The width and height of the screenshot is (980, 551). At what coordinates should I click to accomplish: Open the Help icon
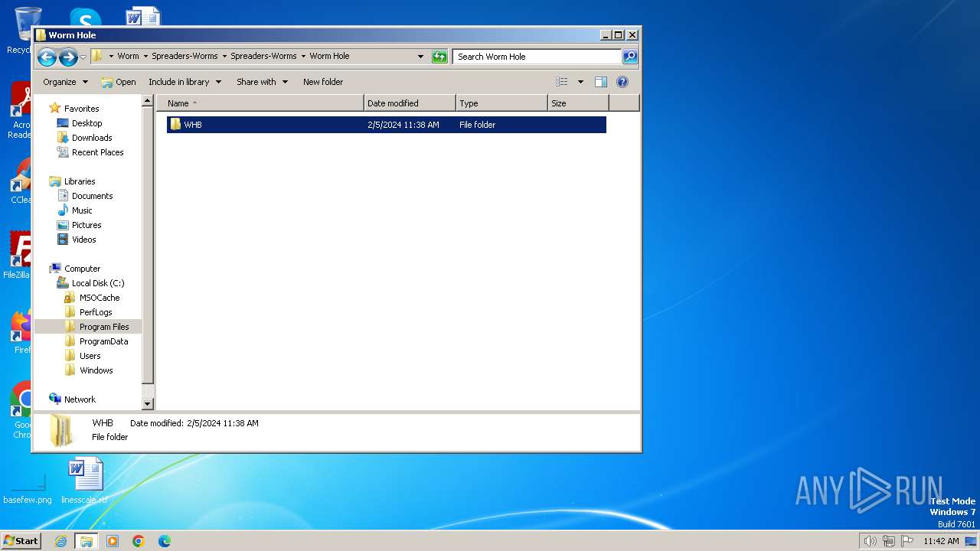point(622,82)
